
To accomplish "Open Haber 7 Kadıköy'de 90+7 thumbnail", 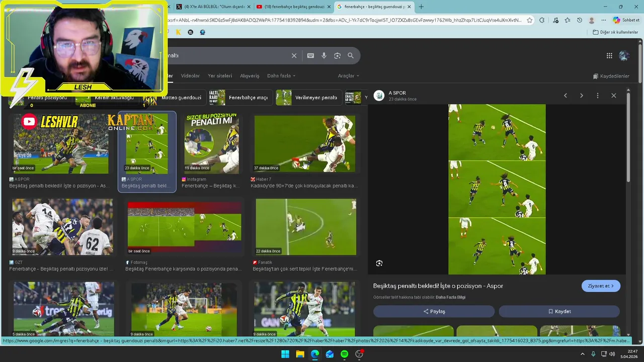I will [305, 144].
